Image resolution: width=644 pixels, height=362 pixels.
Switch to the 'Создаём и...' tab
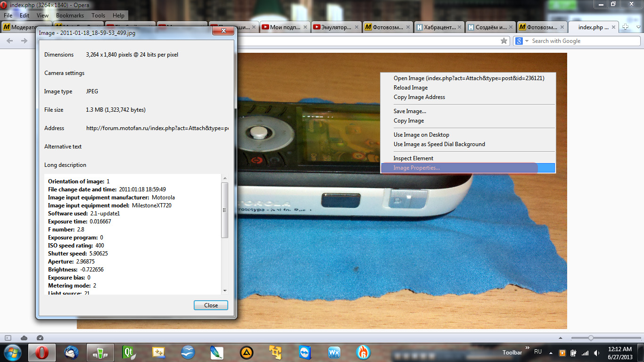point(491,27)
